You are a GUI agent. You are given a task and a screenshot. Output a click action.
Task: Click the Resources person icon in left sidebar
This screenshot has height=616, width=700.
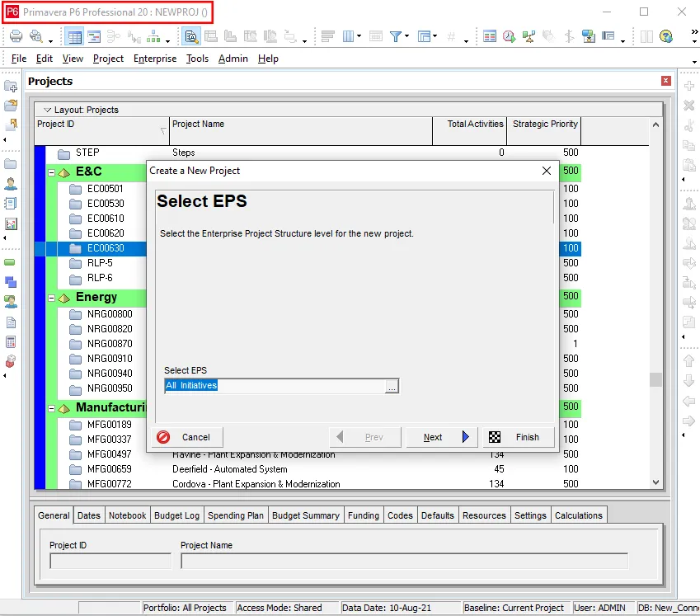[11, 183]
